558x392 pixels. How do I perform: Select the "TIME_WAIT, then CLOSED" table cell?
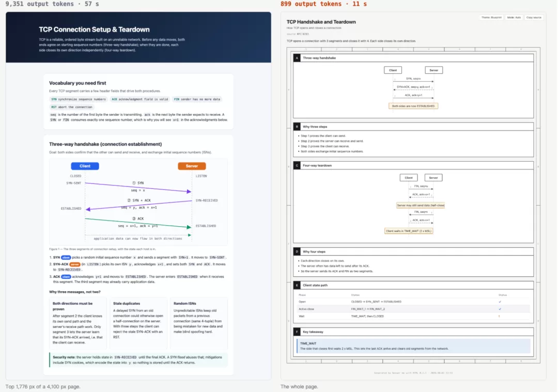pyautogui.click(x=367, y=316)
